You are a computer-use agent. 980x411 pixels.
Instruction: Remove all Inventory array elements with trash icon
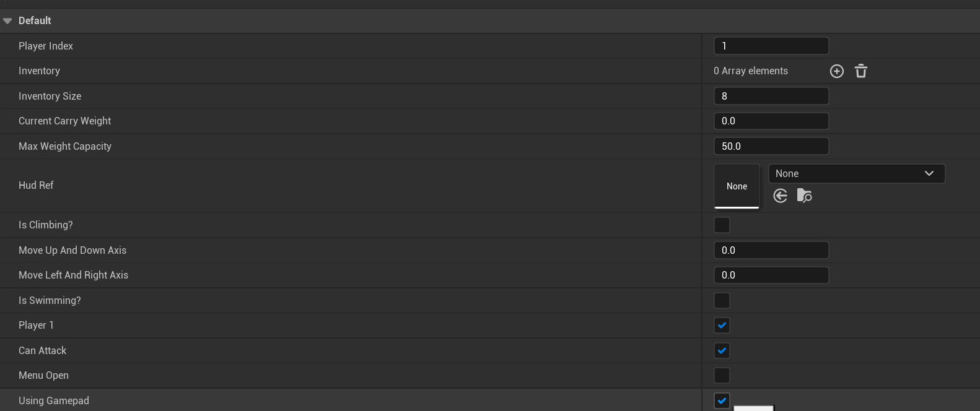coord(861,71)
